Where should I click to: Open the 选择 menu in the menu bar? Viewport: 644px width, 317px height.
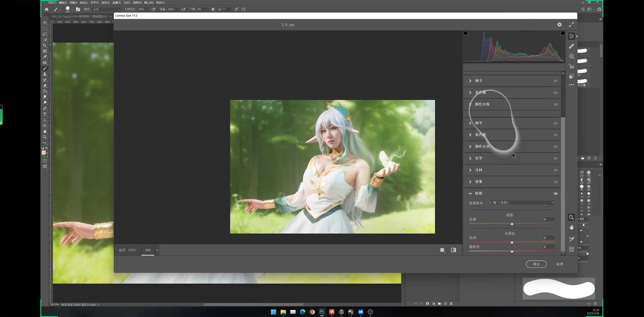tap(105, 3)
